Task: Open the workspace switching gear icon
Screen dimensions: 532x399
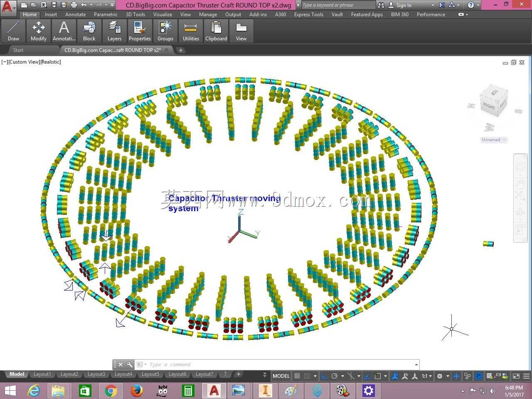Action: (440, 376)
